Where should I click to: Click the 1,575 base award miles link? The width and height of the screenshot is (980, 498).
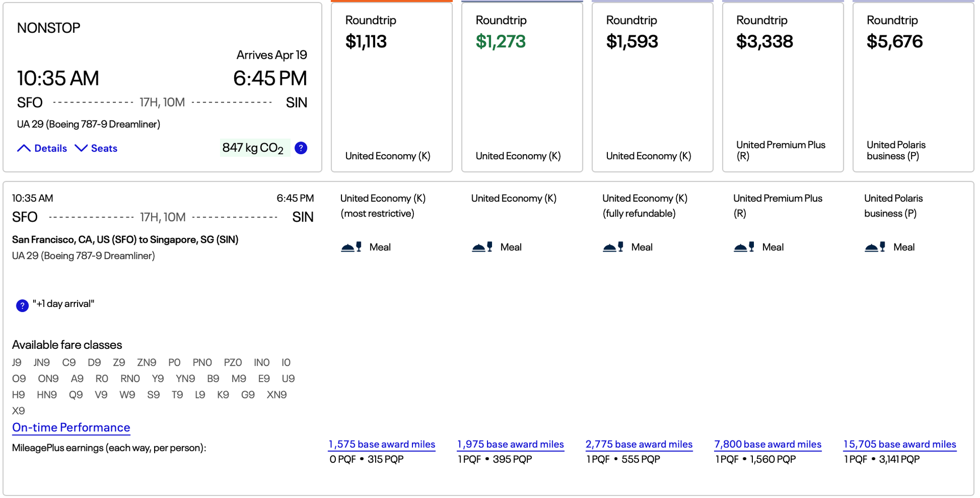(381, 444)
